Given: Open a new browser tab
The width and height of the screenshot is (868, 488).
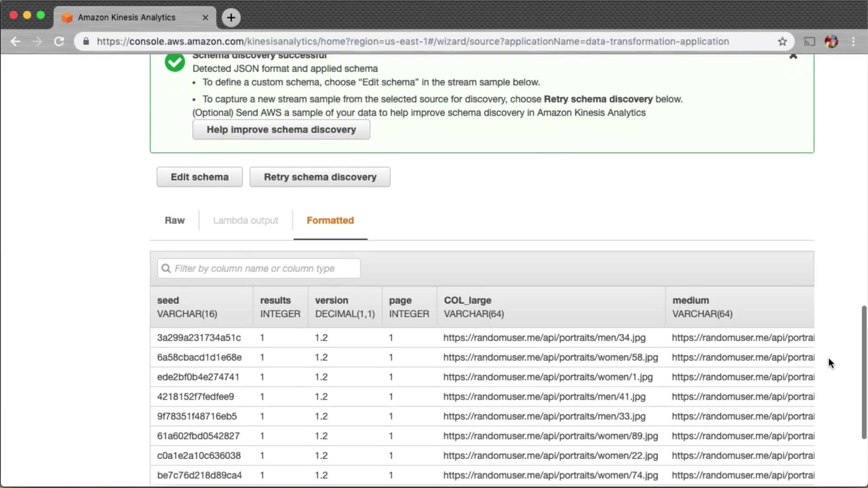Looking at the screenshot, I should click(231, 18).
